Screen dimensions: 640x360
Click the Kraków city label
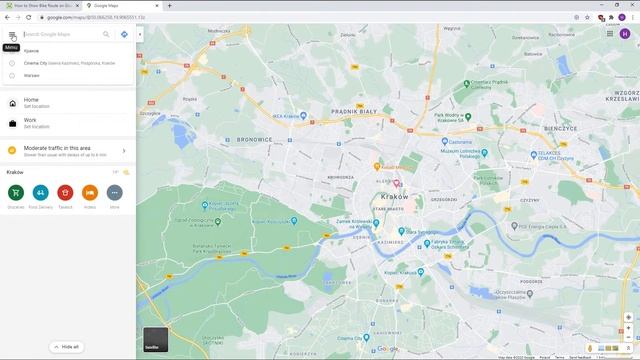pos(394,197)
